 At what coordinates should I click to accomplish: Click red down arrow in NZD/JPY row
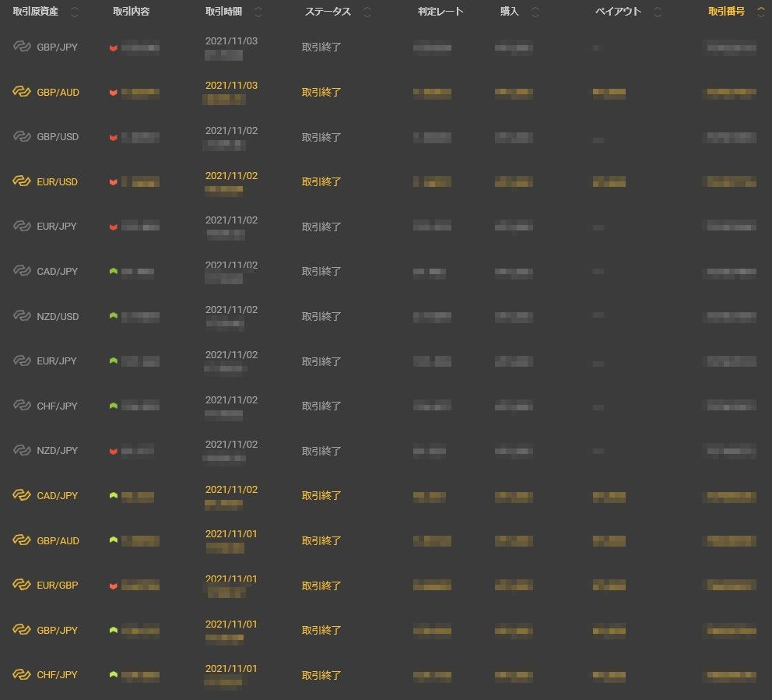click(x=114, y=452)
